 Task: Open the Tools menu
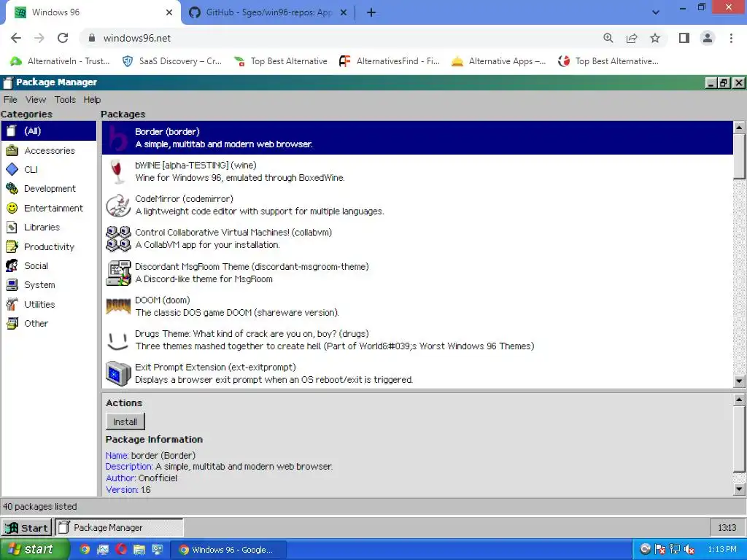[x=65, y=99]
